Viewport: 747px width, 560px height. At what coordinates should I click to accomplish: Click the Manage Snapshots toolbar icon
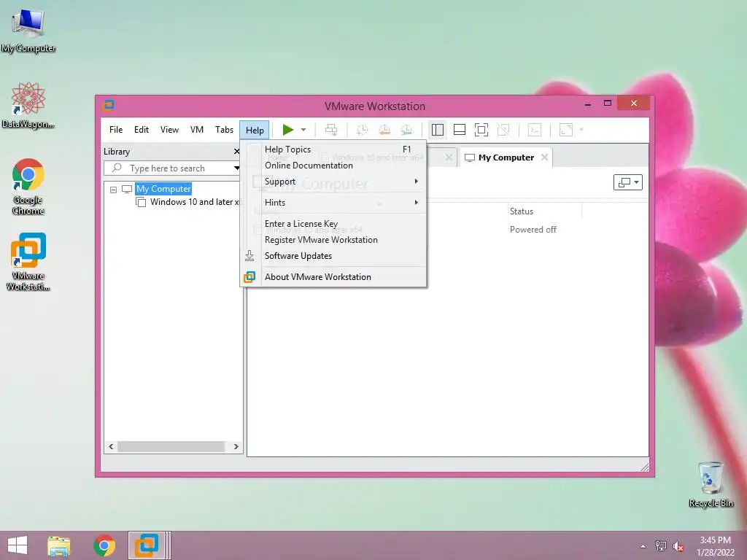coord(406,130)
